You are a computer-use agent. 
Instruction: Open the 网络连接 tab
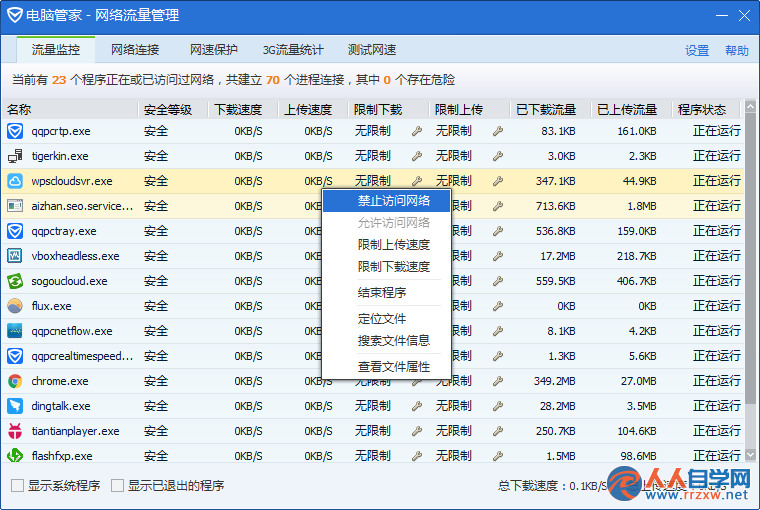pos(135,49)
